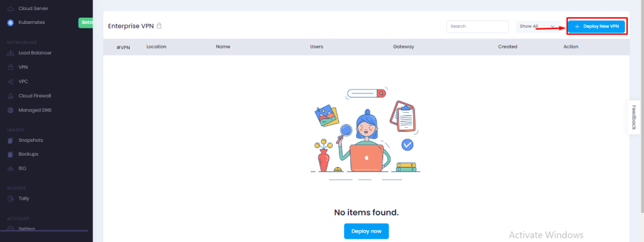
Task: Click the Managed DNS globe icon
Action: 11,110
